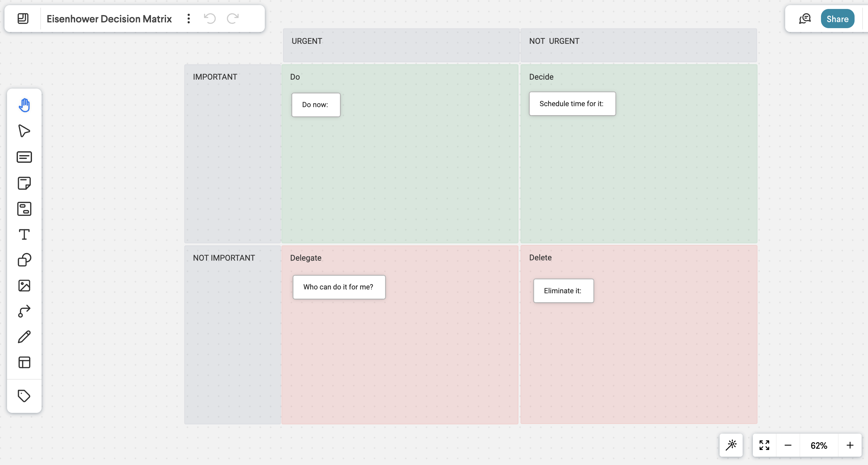868x465 pixels.
Task: Click the insert image tool
Action: coord(24,286)
